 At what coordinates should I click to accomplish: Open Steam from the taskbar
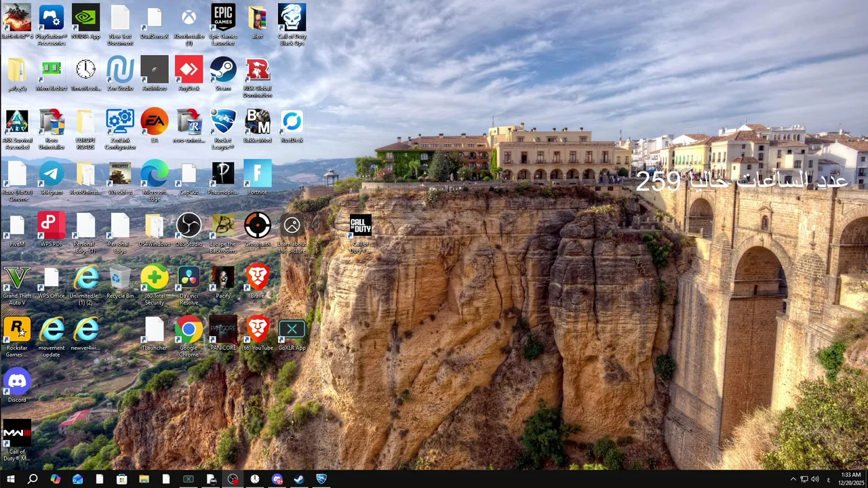298,479
